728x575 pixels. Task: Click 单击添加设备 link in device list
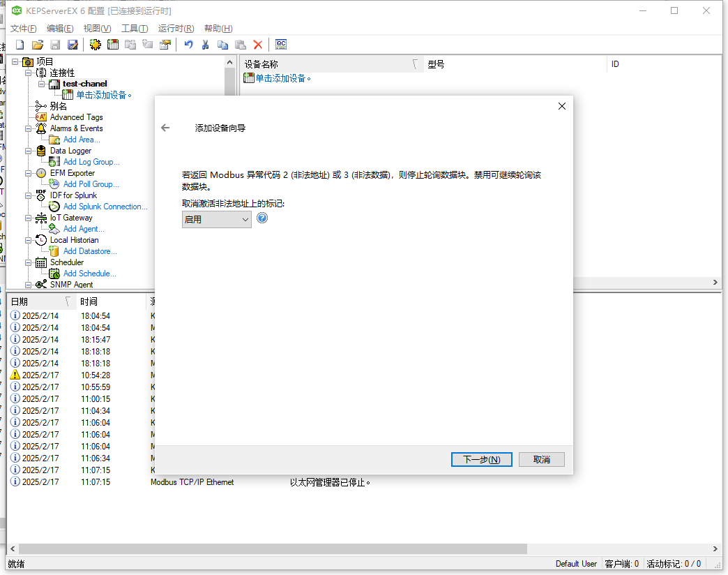click(282, 78)
